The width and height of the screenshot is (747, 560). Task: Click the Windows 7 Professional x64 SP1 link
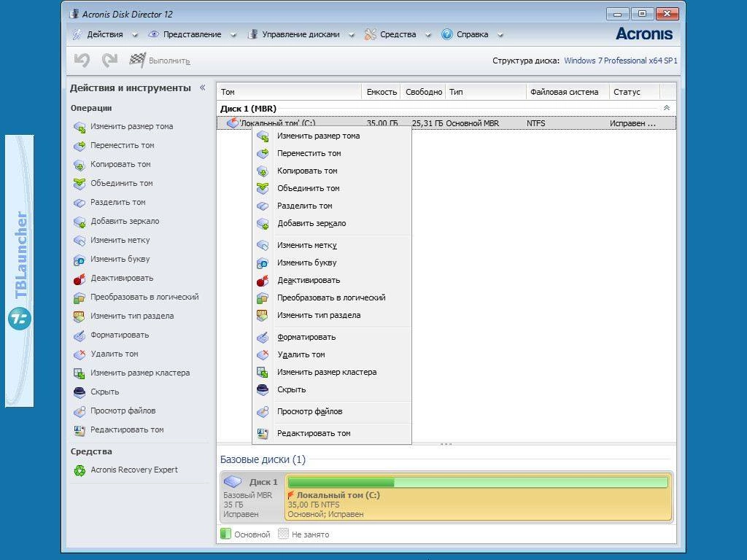[x=620, y=61]
